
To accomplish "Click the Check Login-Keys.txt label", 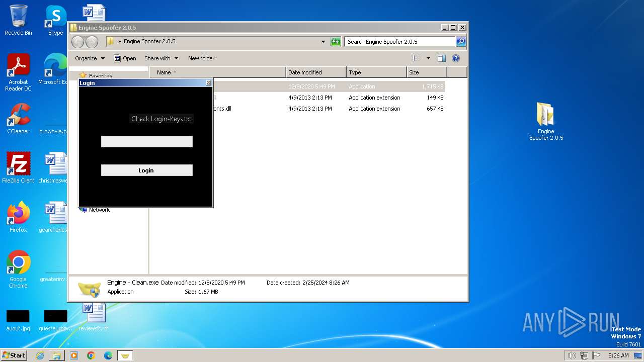I will [x=161, y=119].
